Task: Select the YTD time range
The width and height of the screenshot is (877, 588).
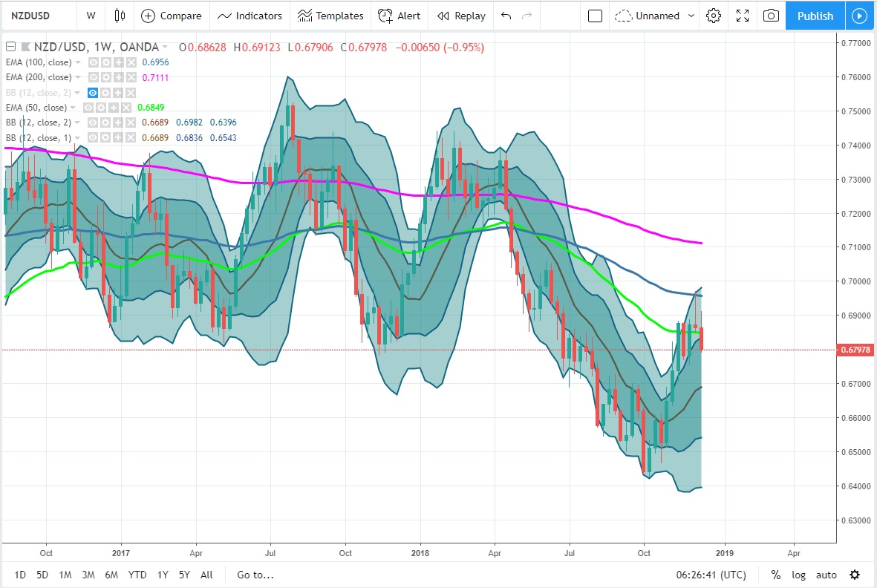Action: coord(137,575)
